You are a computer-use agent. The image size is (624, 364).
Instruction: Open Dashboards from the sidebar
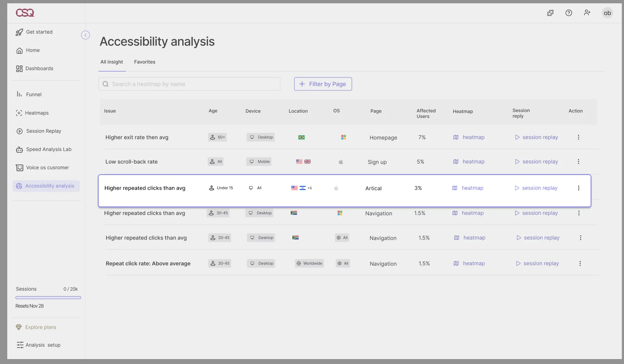tap(35, 69)
